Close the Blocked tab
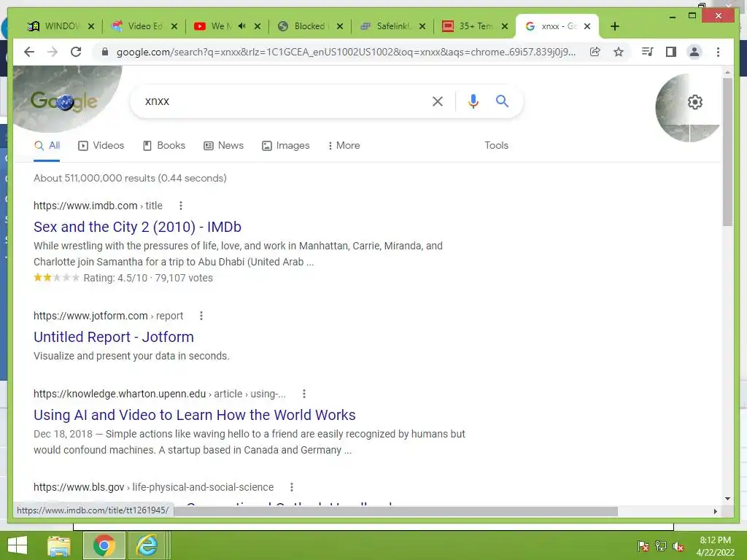This screenshot has width=747, height=560. (340, 26)
